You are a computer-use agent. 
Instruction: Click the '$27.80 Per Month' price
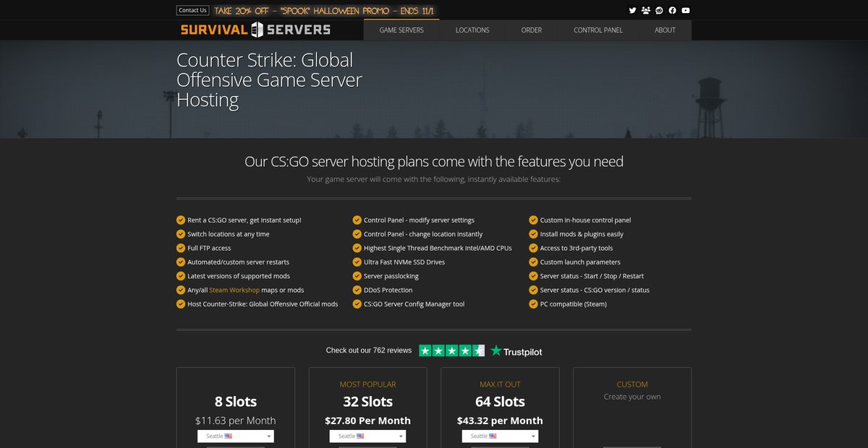(x=368, y=421)
